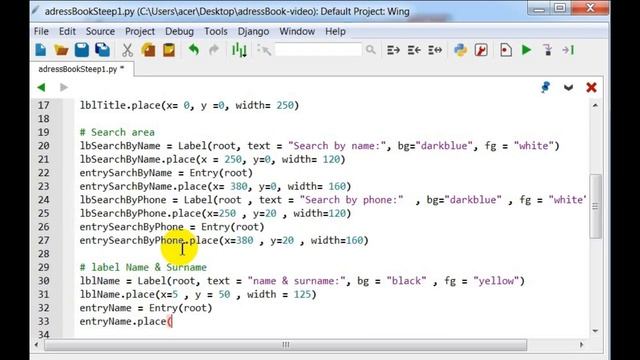
Task: Click the Save All icon
Action: [102, 50]
